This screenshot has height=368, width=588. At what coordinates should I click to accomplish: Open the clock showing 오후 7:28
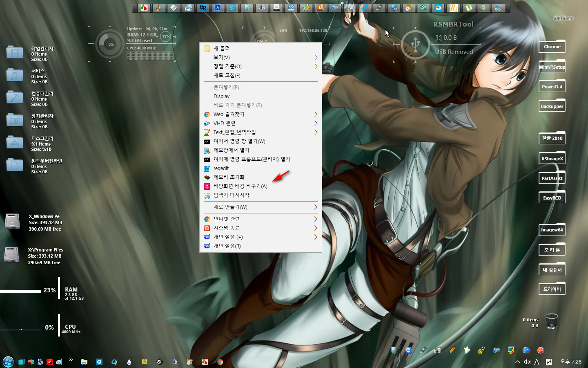pos(571,362)
